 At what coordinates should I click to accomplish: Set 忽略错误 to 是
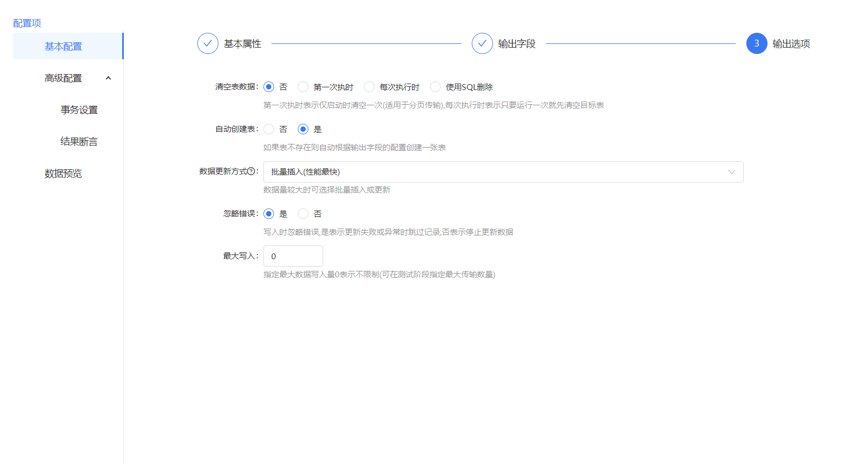[x=269, y=214]
